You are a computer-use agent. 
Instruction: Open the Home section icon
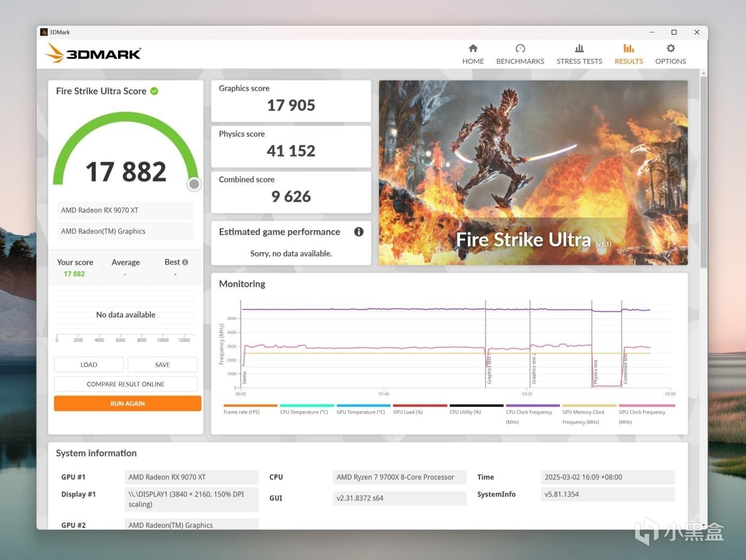pos(473,48)
